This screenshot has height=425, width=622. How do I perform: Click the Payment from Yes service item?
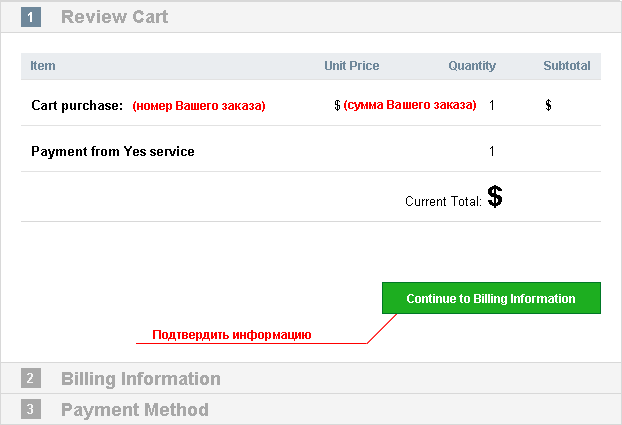[x=113, y=151]
